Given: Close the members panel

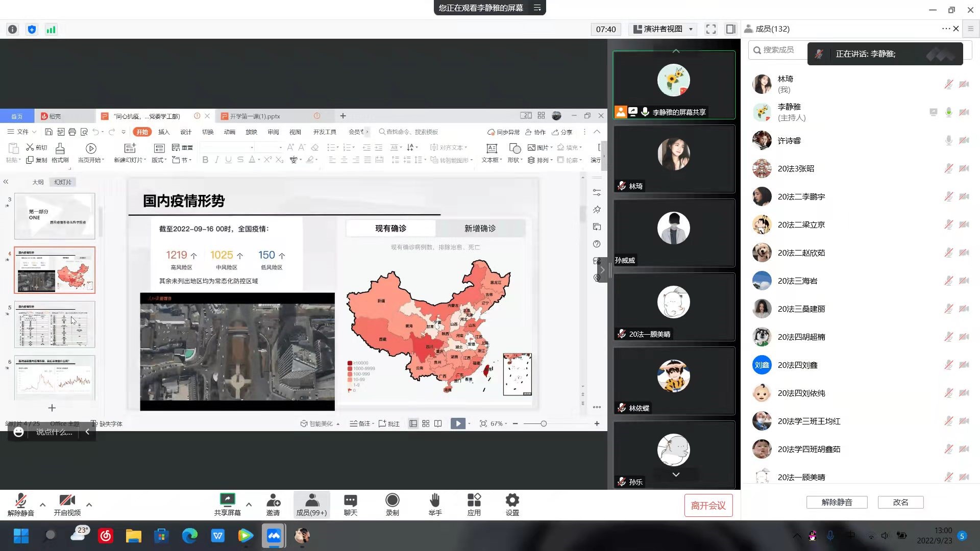Looking at the screenshot, I should [956, 29].
